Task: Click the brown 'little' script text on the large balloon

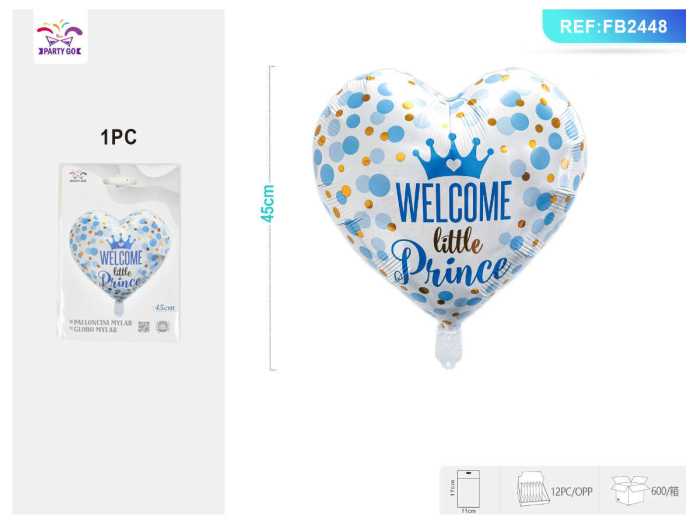Action: [458, 241]
